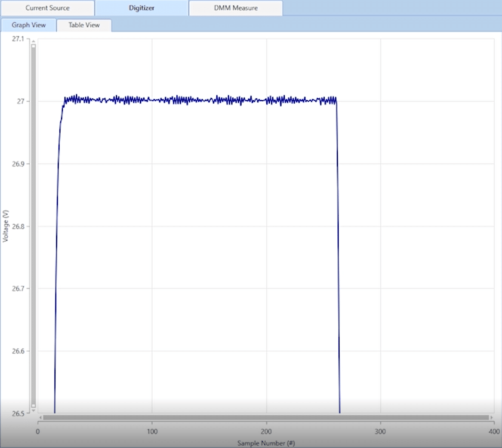Image resolution: width=502 pixels, height=448 pixels.
Task: Click the 26.5 label on voltage axis
Action: (x=18, y=414)
